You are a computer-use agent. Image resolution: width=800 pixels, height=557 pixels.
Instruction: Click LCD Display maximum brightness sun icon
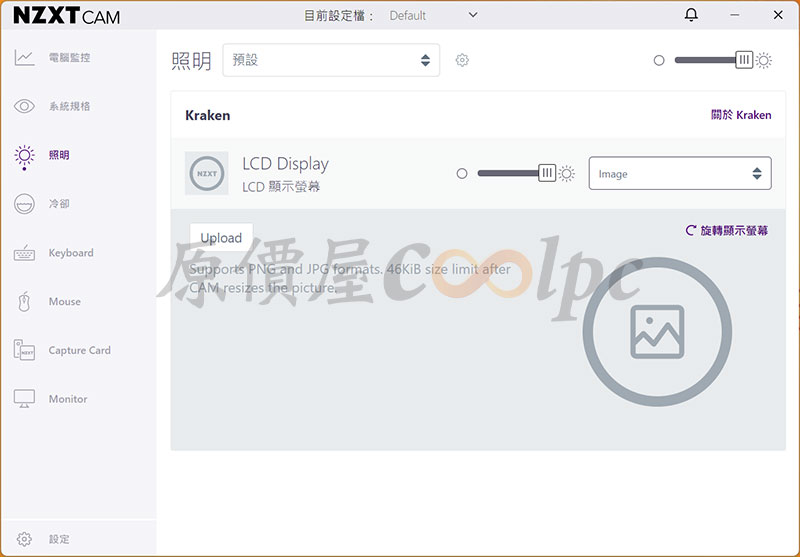tap(566, 173)
